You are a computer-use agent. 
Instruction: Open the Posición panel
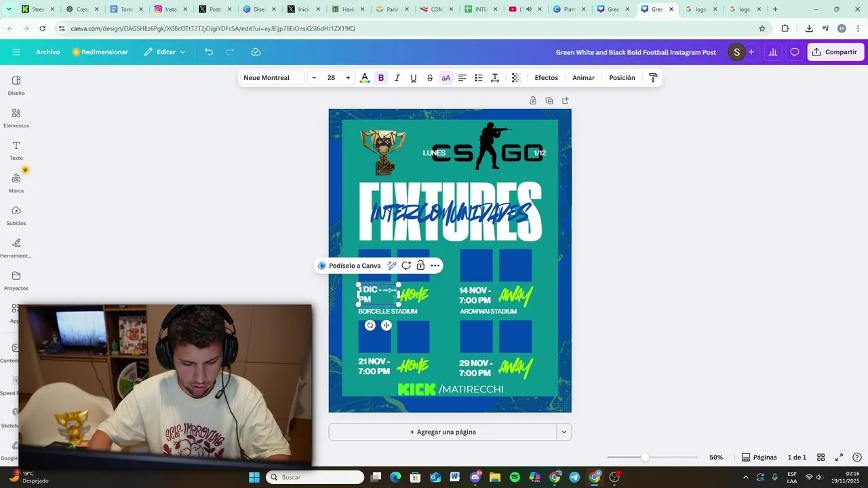[x=622, y=78]
